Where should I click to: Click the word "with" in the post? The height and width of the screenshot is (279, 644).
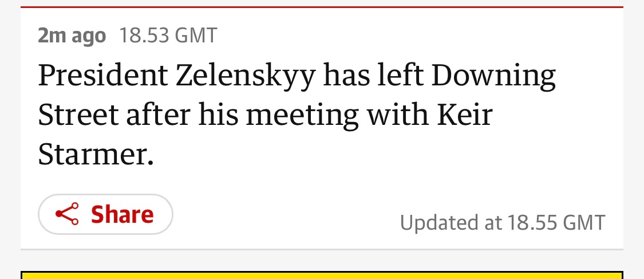tap(397, 115)
